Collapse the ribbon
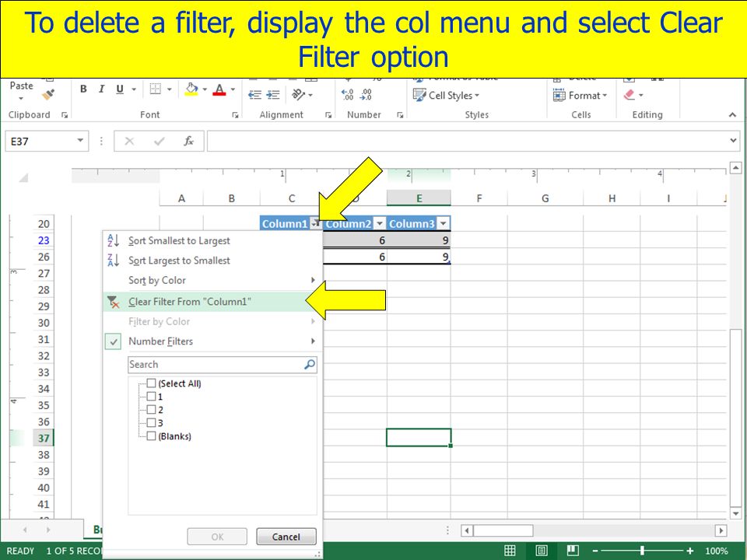 coord(733,115)
